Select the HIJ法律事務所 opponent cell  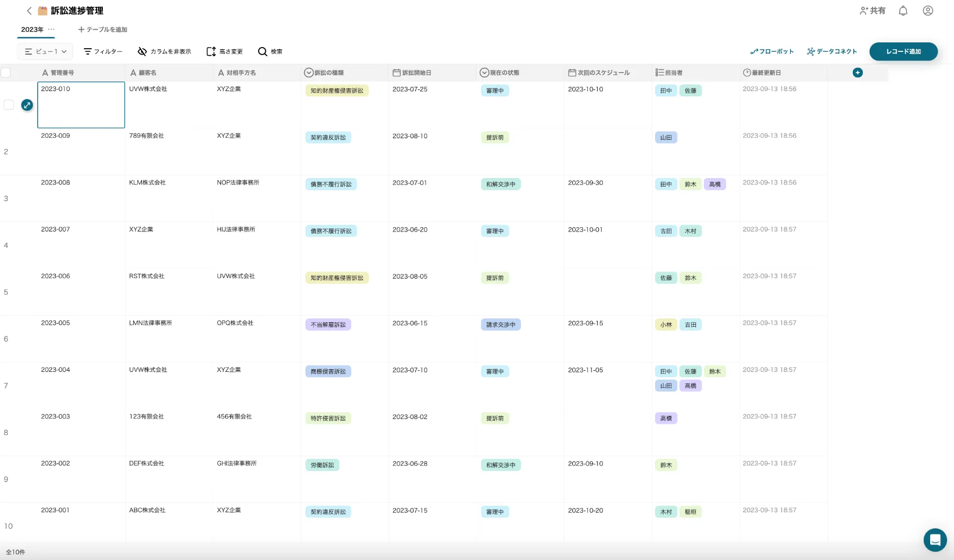pyautogui.click(x=257, y=245)
